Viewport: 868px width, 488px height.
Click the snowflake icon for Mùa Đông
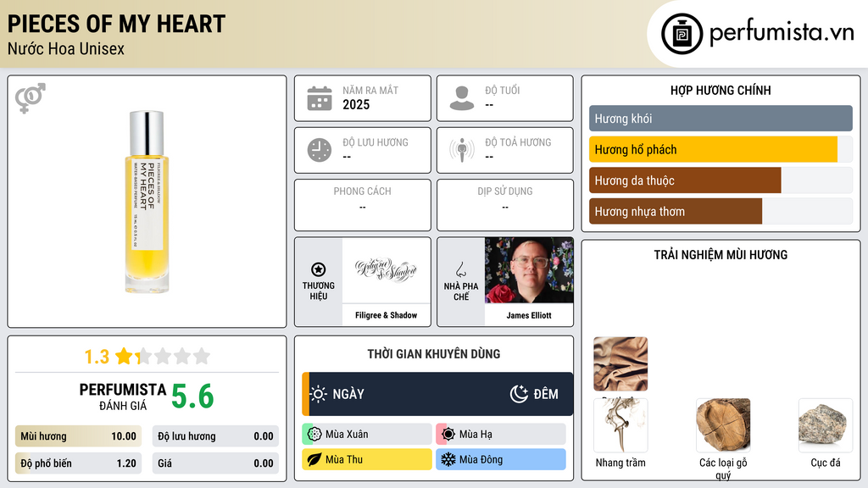[448, 459]
